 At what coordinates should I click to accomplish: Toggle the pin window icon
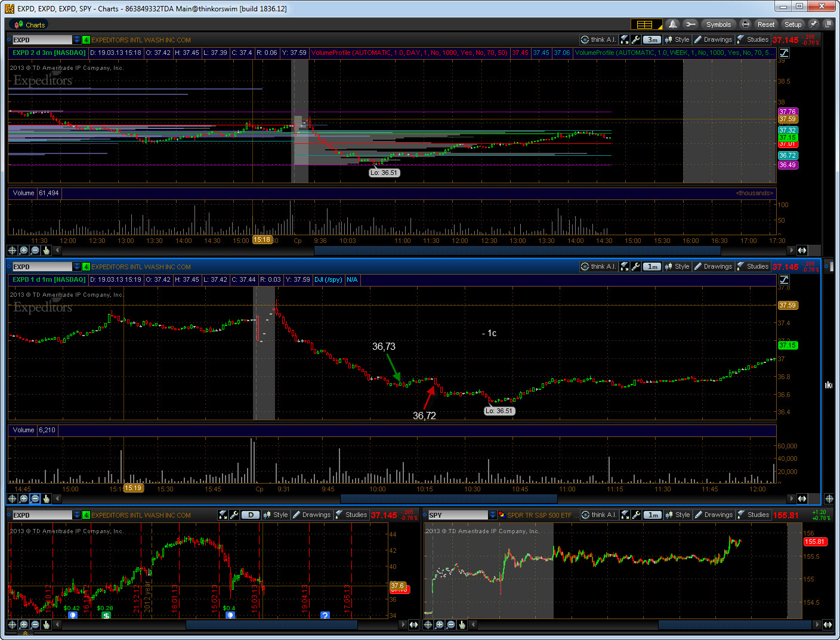tap(813, 24)
